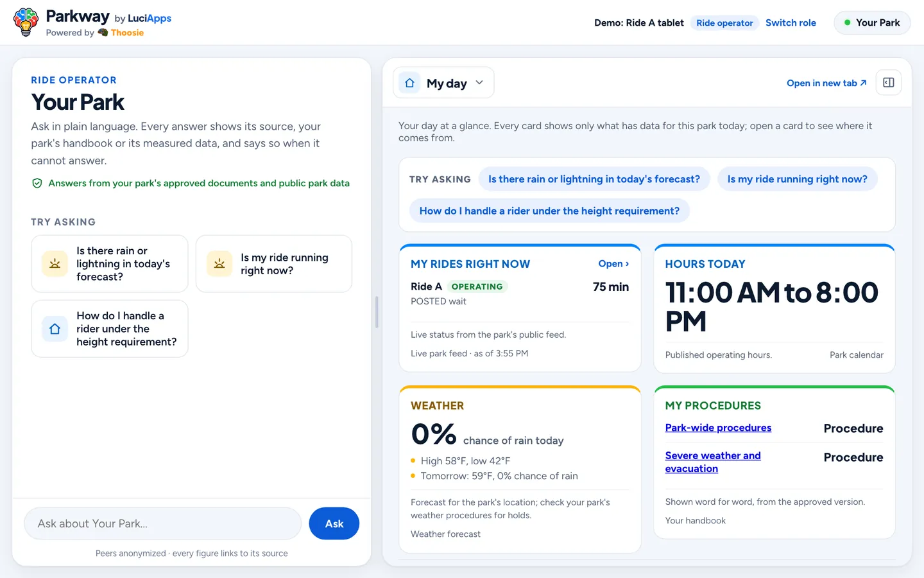Select left suggestion about rider under height requirement
This screenshot has height=578, width=924.
(x=110, y=329)
